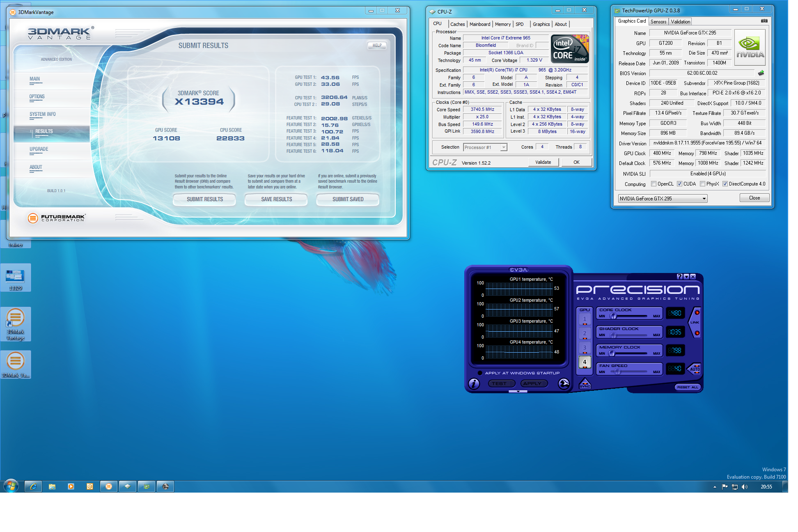Click the NVIDIA logo in GPU-Z
The image size is (798, 532).
[x=750, y=47]
